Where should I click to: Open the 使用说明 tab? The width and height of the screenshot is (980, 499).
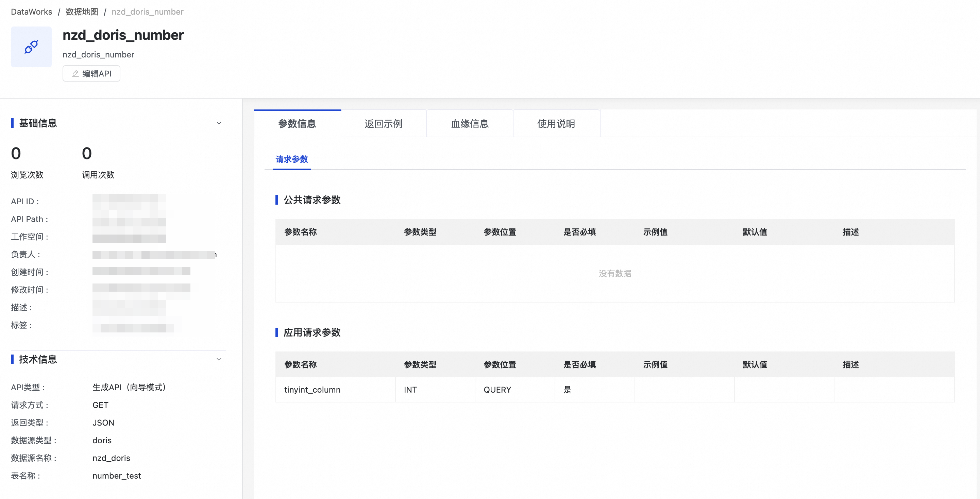click(556, 124)
